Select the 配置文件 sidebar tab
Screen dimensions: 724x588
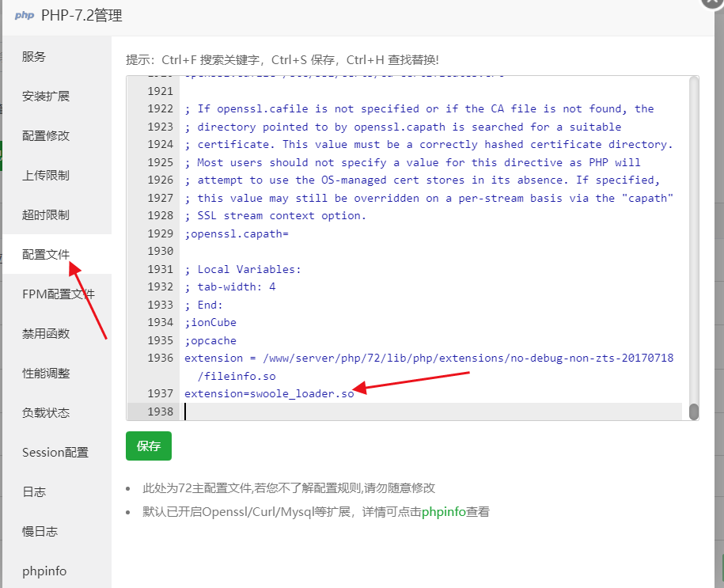coord(46,255)
